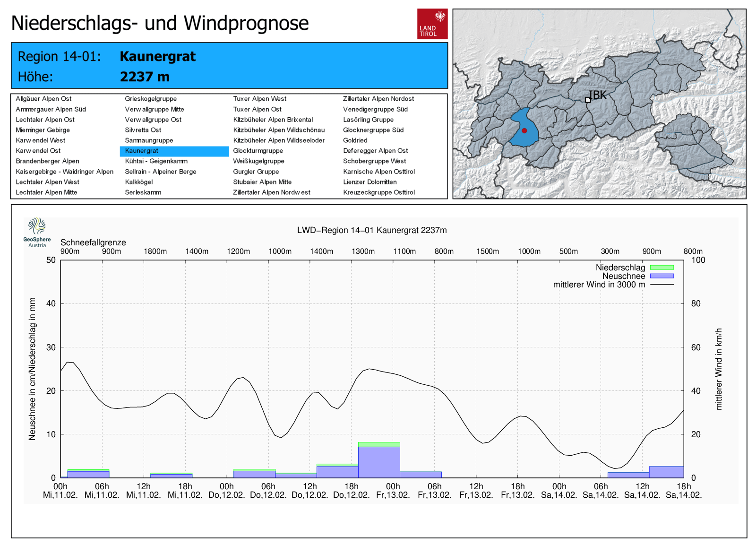This screenshot has height=545, width=756.
Task: Select Lienzer Dolomiten region
Action: tap(369, 182)
